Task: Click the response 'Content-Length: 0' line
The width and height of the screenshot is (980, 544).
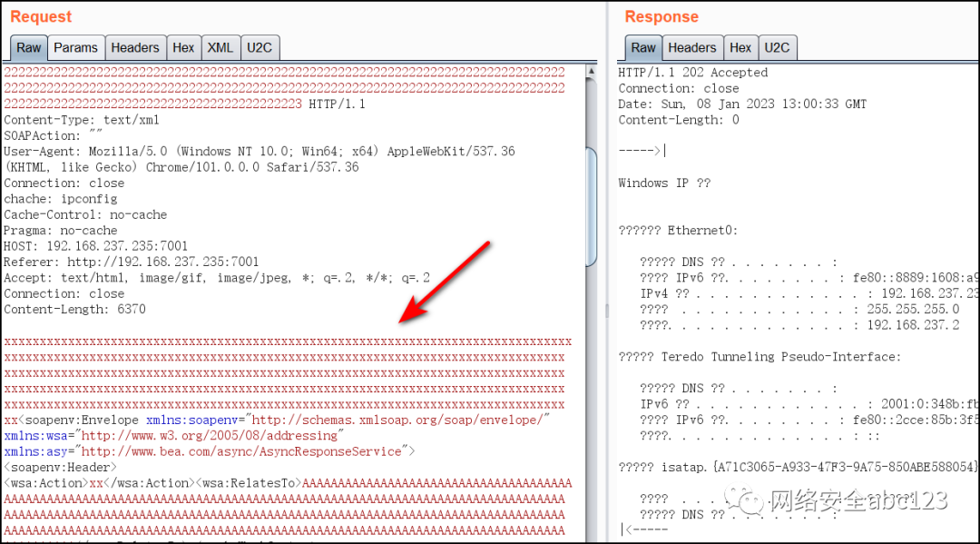Action: click(679, 120)
